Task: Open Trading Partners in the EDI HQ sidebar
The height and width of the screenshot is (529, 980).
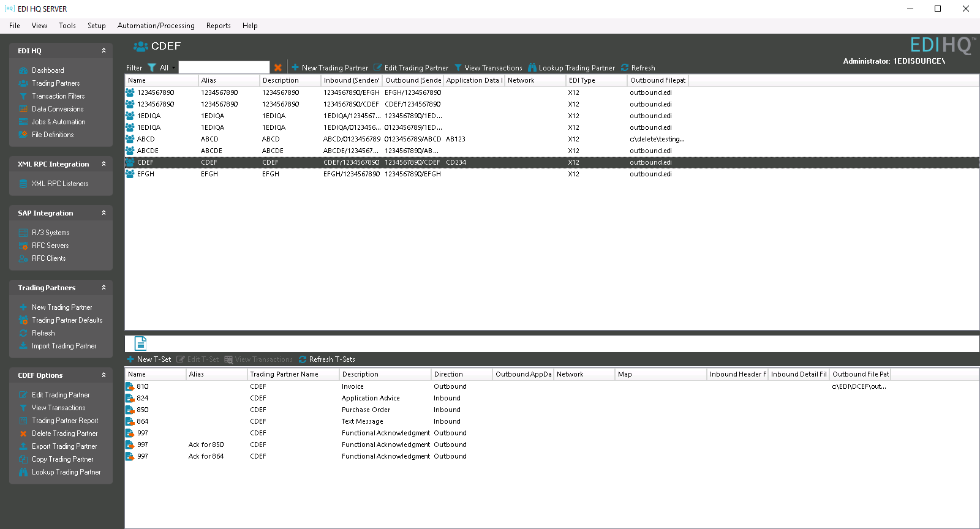Action: click(56, 83)
